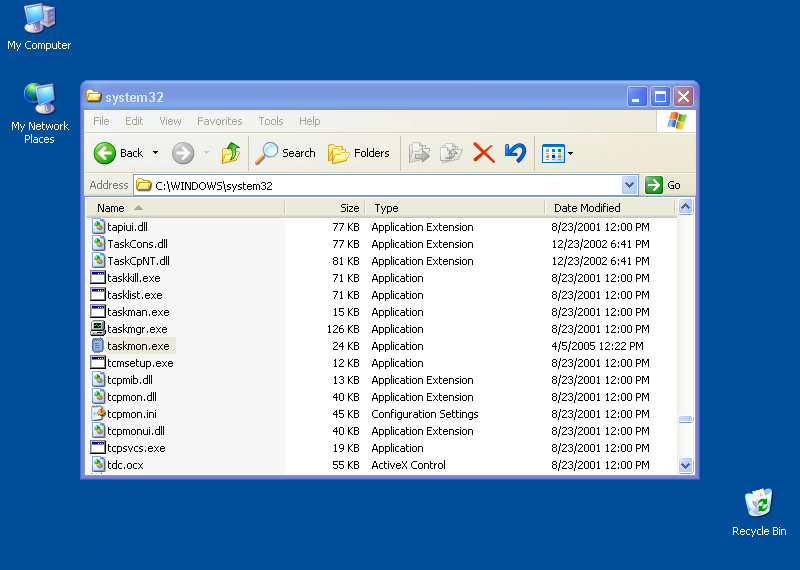Open the View menu
This screenshot has width=800, height=570.
click(x=170, y=121)
